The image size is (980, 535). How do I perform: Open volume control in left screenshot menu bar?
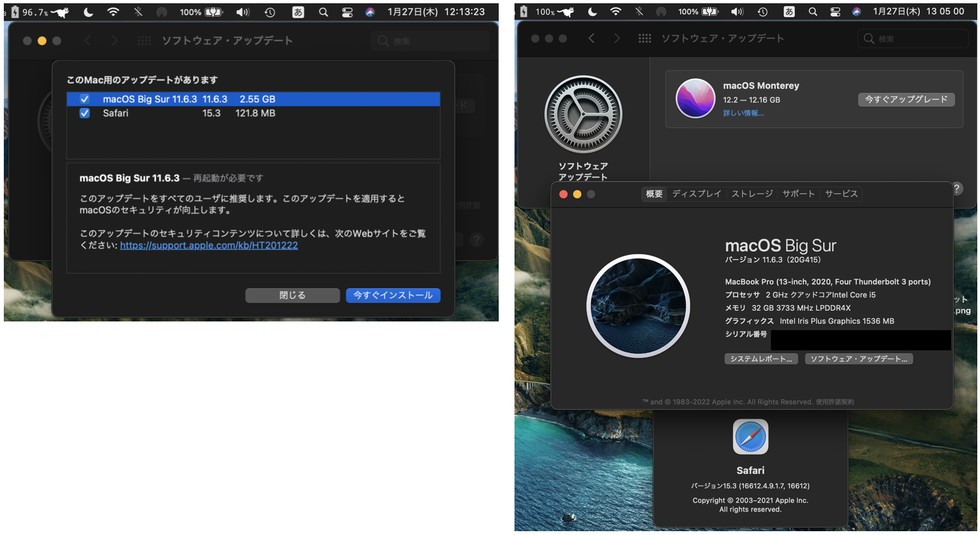(x=243, y=12)
